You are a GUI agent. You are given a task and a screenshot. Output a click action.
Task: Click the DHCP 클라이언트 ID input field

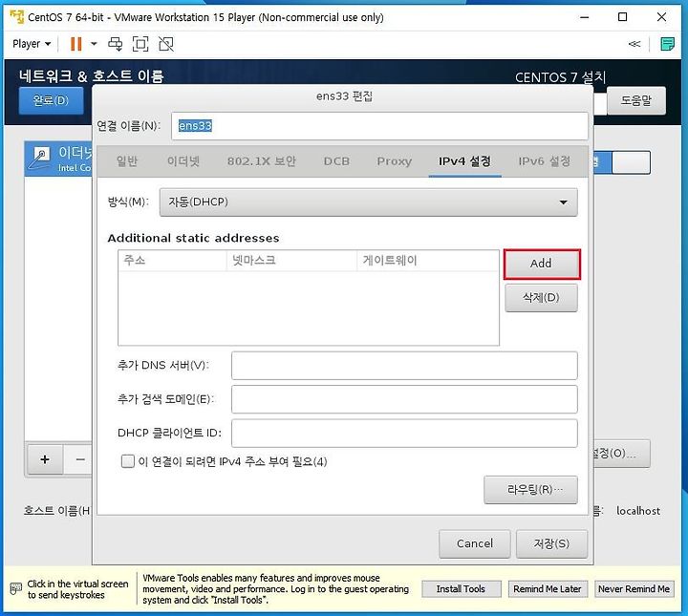click(404, 434)
